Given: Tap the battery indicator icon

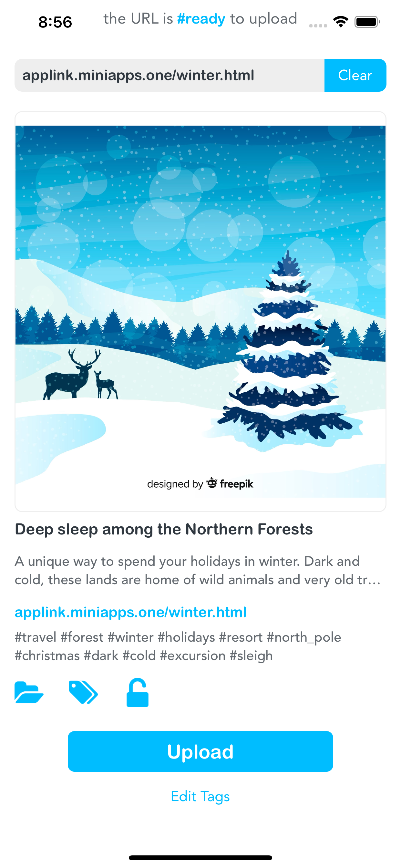Looking at the screenshot, I should click(367, 22).
